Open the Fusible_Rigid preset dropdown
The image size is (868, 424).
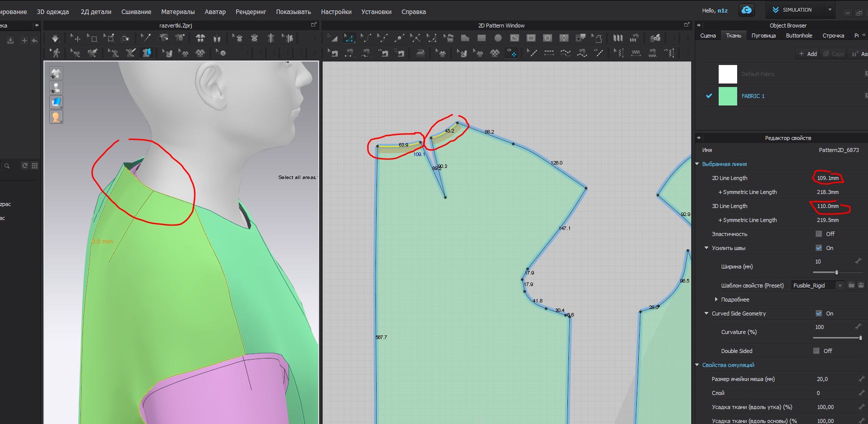click(840, 285)
